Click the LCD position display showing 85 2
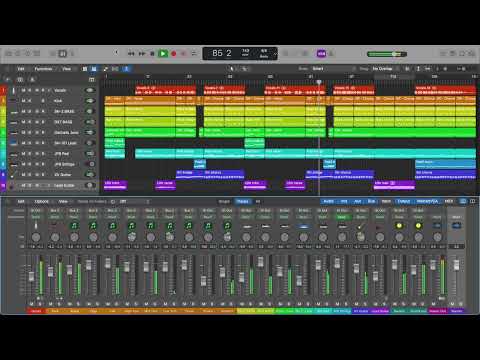Screen dimensions: 480x360 pos(222,53)
